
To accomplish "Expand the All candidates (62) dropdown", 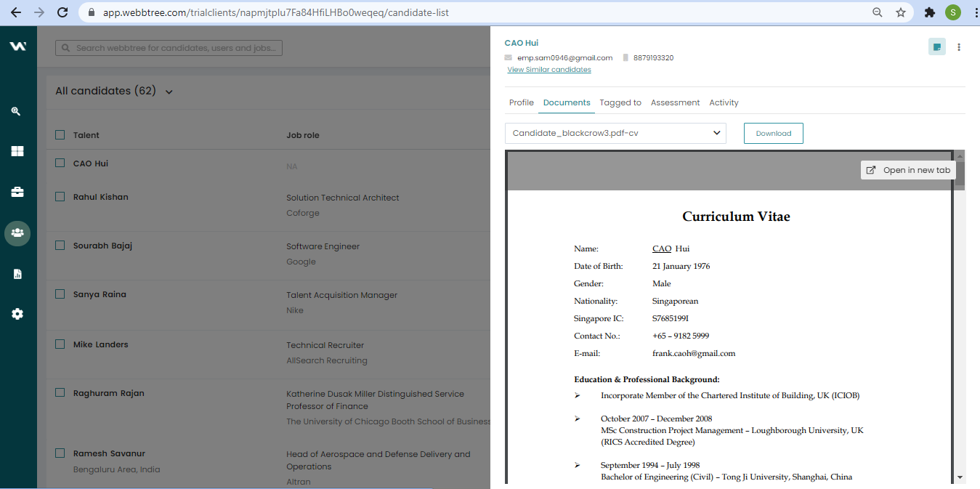I will coord(169,92).
